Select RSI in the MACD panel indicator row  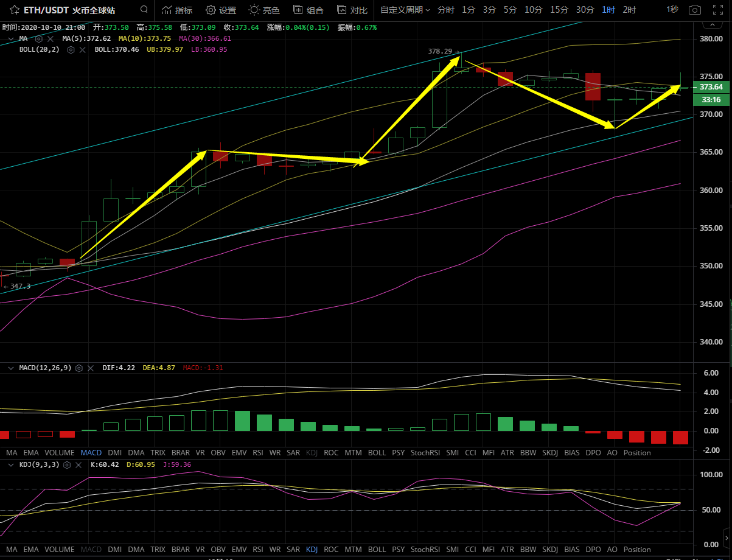257,453
